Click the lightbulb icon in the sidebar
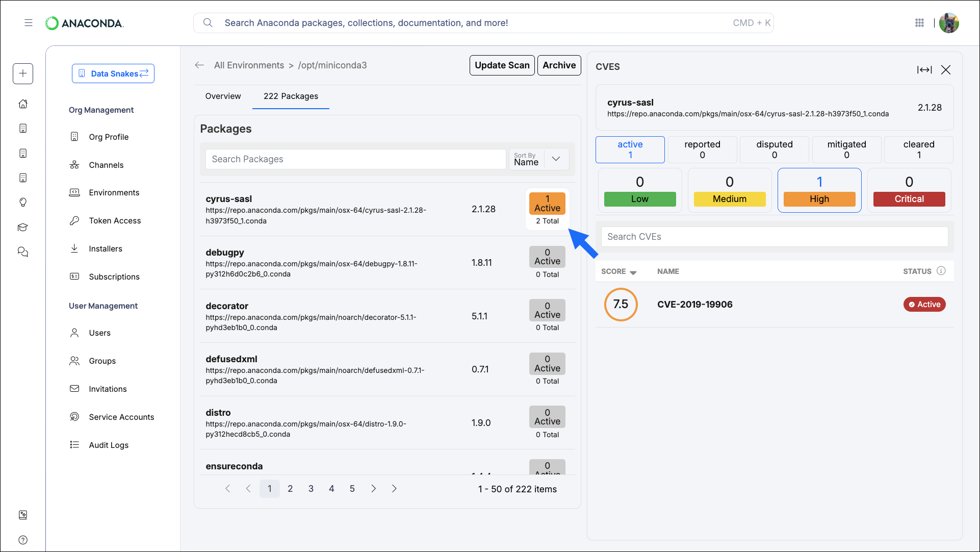The image size is (980, 552). point(23,203)
